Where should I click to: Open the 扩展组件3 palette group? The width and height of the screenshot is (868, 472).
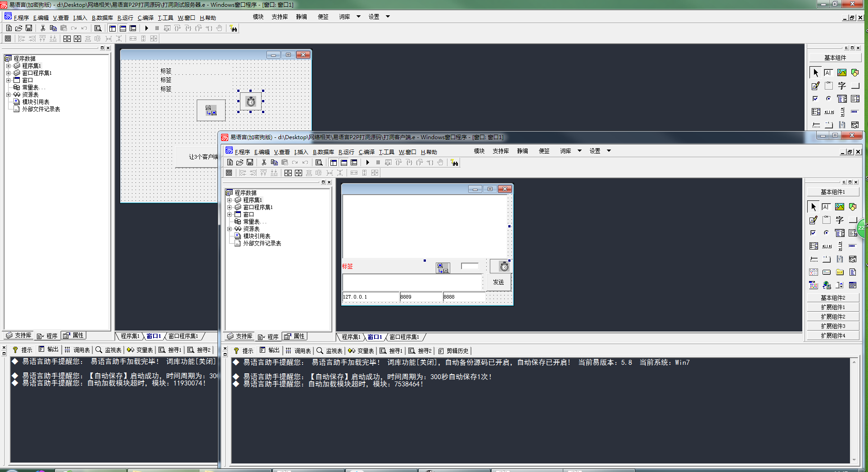833,326
